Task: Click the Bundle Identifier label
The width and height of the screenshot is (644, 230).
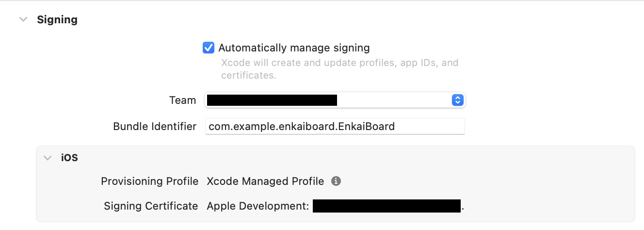Action: [x=155, y=127]
